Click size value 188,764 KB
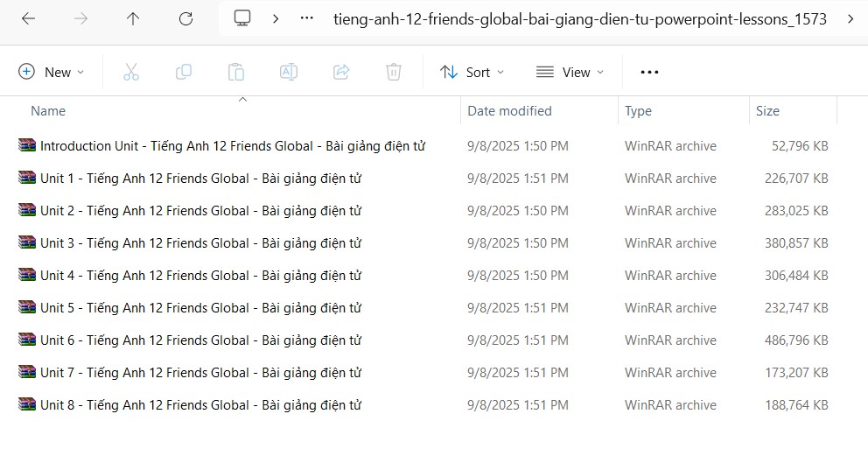The width and height of the screenshot is (868, 456). coord(796,405)
